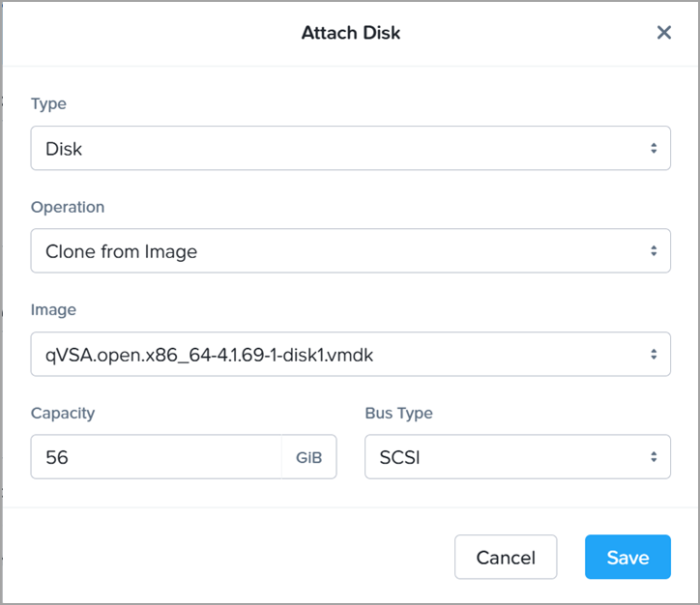Click the Type field label
This screenshot has width=700, height=605.
click(x=48, y=103)
